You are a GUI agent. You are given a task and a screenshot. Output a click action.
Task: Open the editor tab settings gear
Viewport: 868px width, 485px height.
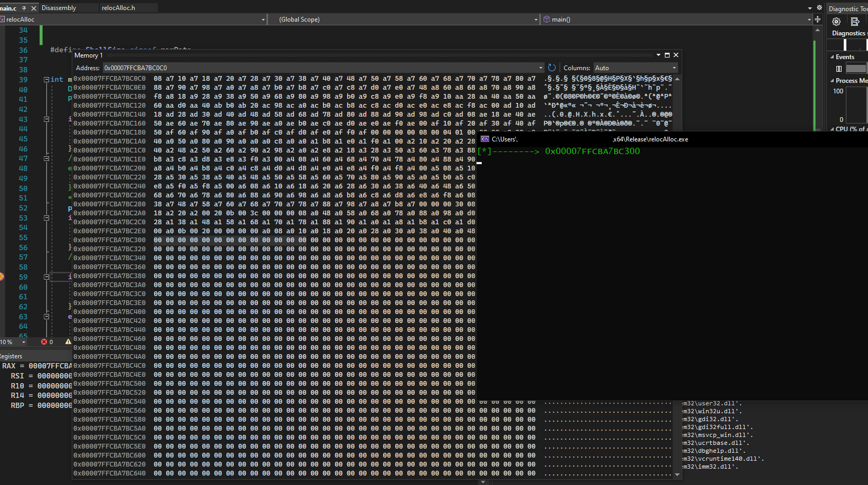click(x=819, y=7)
